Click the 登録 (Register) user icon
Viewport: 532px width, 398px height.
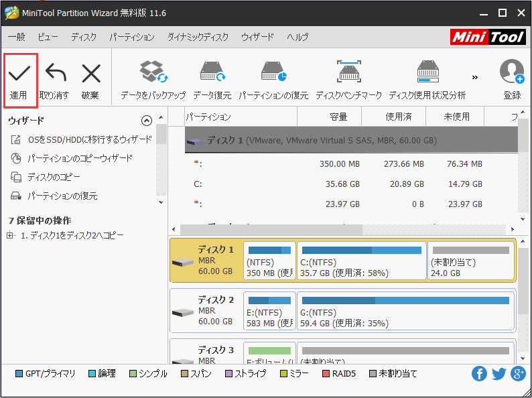coord(512,72)
